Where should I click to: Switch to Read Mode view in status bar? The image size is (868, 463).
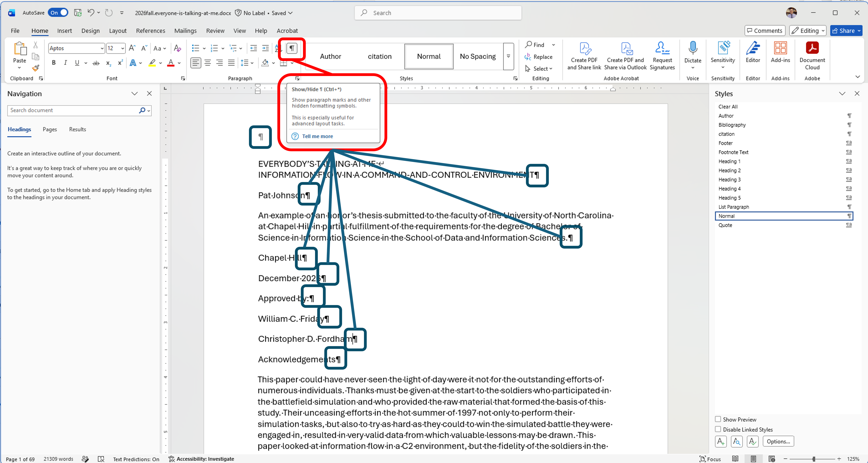[735, 459]
